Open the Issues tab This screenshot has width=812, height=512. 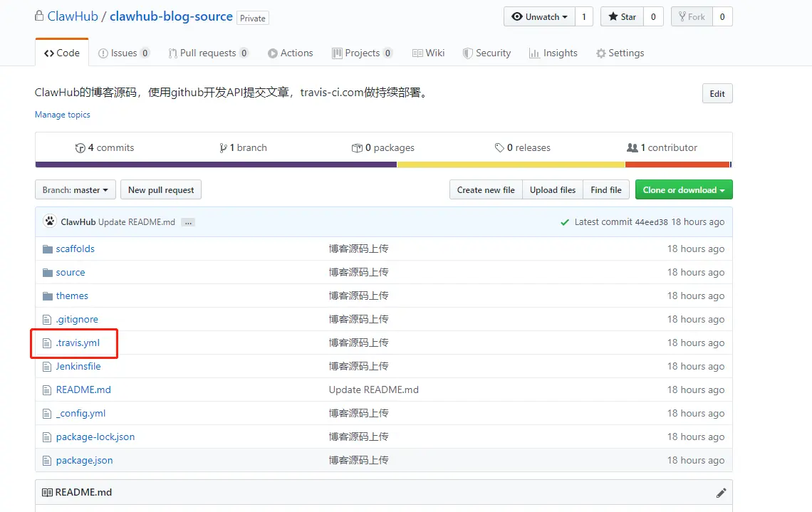124,53
